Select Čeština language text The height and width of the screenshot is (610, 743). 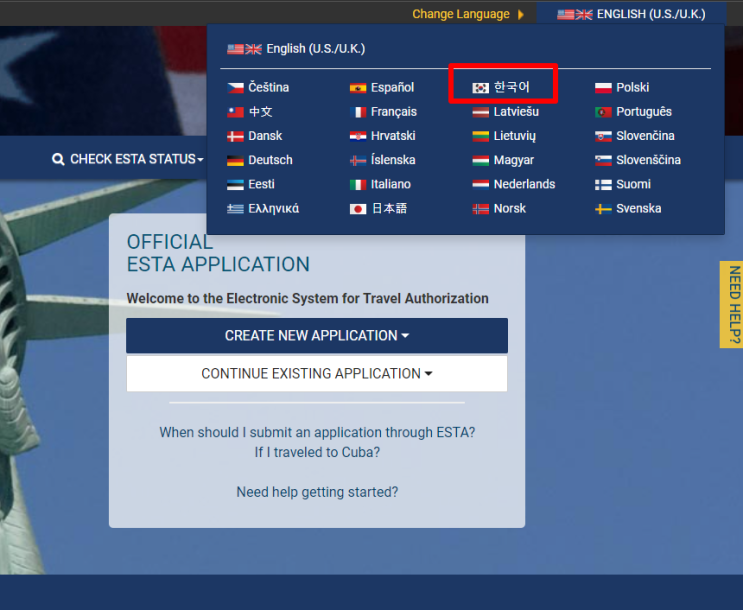(269, 87)
